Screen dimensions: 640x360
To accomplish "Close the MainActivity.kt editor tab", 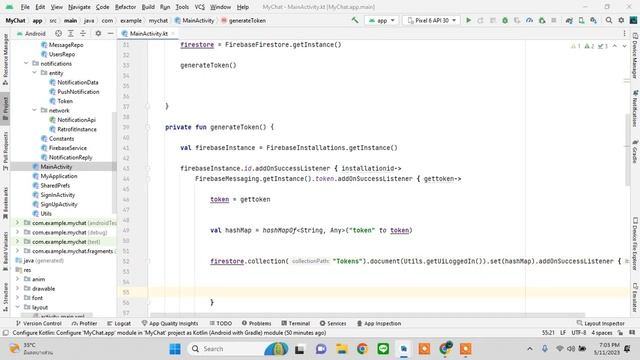I will coord(173,33).
